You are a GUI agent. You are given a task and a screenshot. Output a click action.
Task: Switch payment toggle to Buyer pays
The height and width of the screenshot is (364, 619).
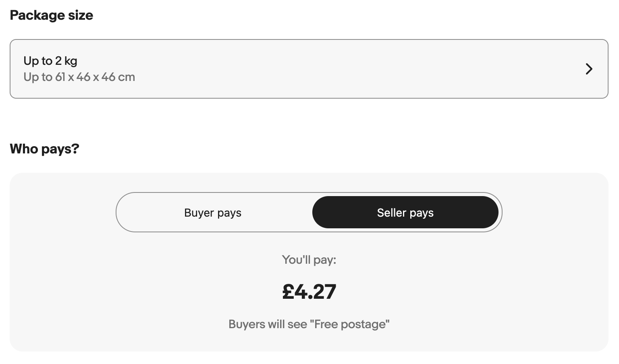213,212
